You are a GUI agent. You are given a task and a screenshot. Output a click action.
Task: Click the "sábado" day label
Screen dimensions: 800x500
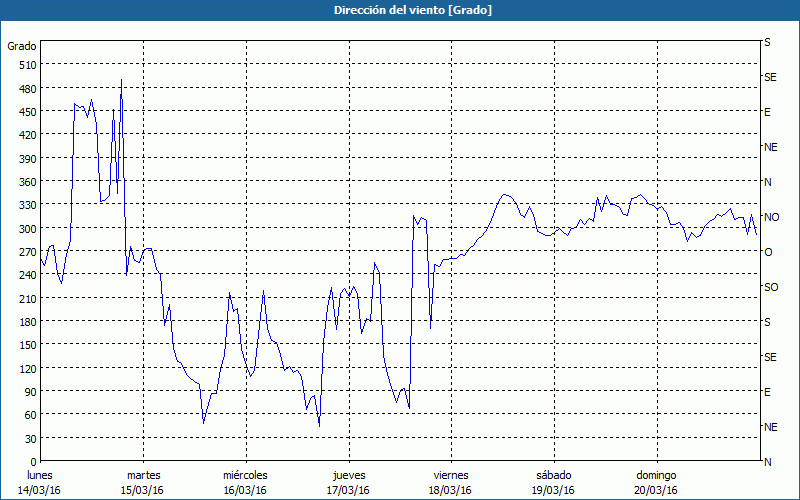pyautogui.click(x=553, y=475)
